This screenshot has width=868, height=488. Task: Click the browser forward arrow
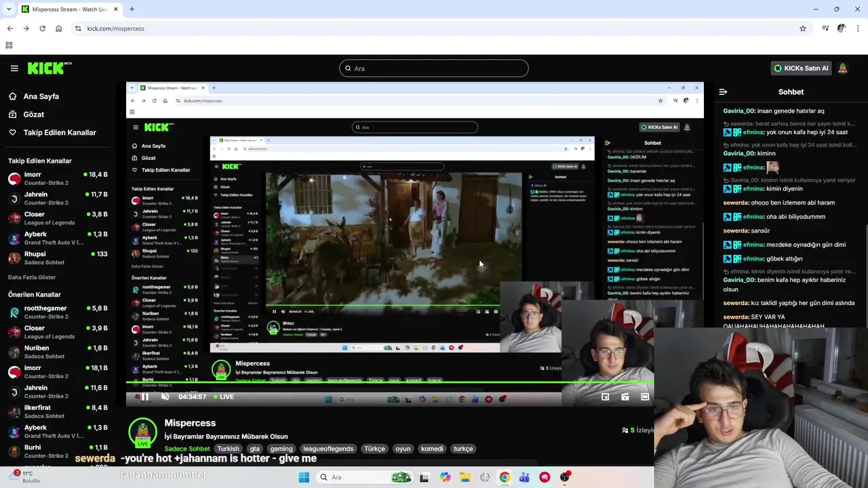point(26,28)
